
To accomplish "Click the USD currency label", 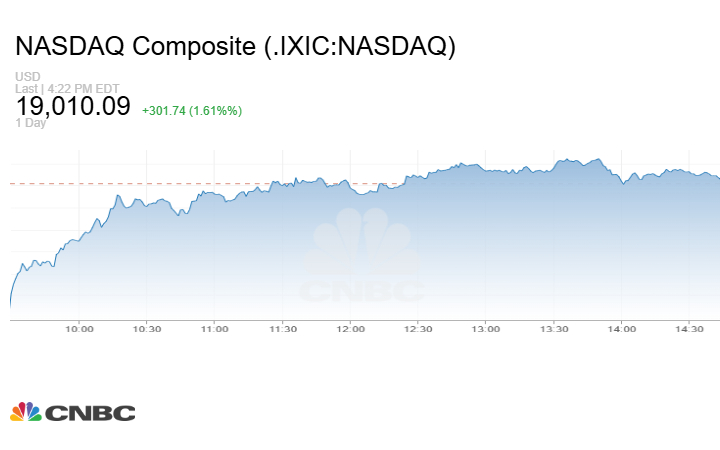I will pyautogui.click(x=26, y=77).
